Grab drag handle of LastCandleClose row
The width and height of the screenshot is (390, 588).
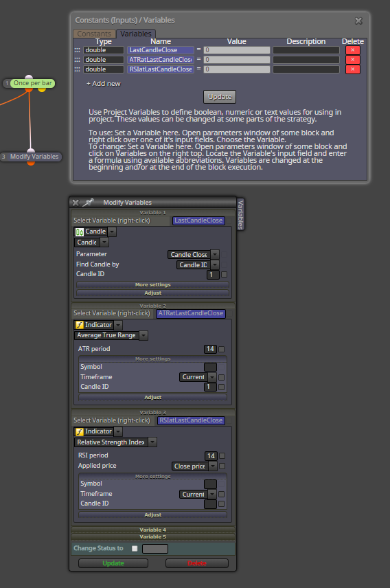[x=77, y=50]
